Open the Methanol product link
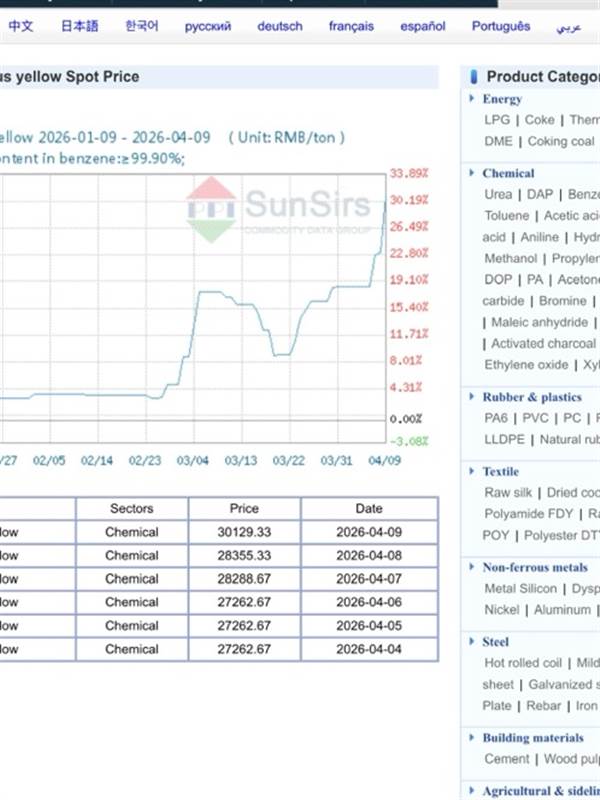600x800 pixels. pos(510,259)
